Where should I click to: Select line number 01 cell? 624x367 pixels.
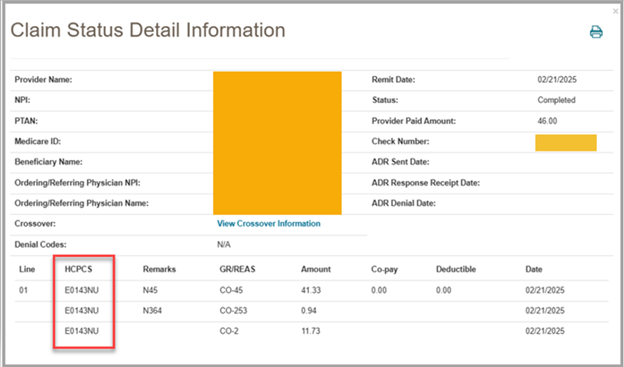coord(23,290)
